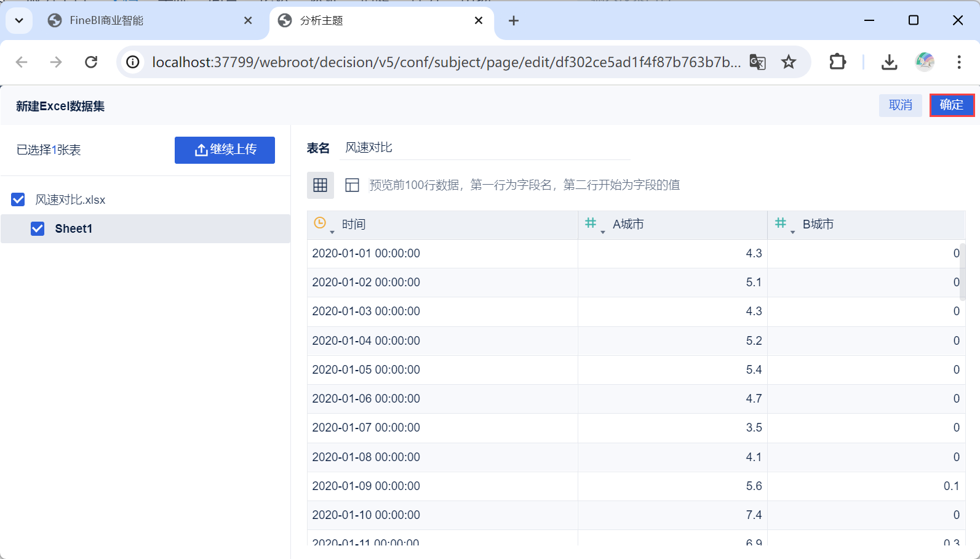Click the preview table vertical scrollbar
Viewport: 980px width, 559px height.
[963, 272]
